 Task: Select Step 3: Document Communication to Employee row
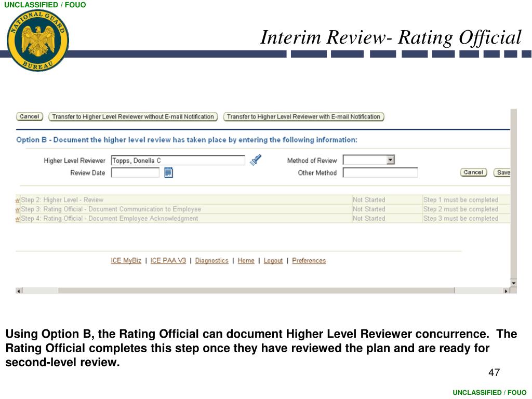[263, 209]
